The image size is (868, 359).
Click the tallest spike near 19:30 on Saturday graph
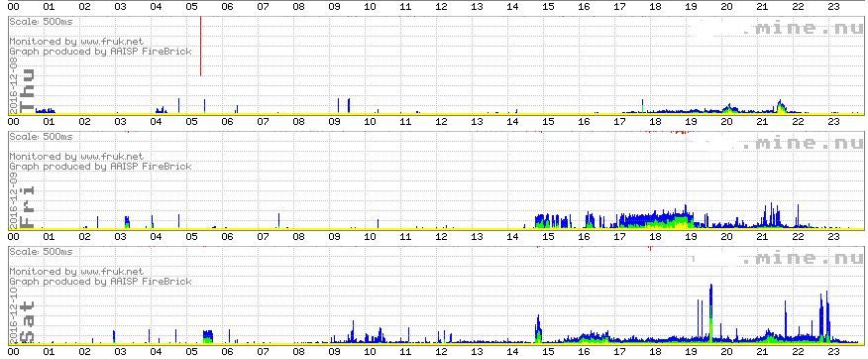coord(710,313)
